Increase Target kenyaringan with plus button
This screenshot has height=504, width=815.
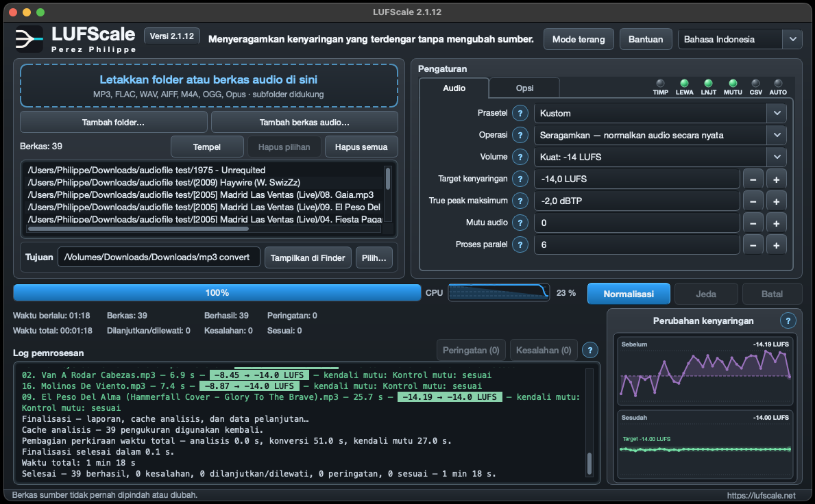click(777, 179)
